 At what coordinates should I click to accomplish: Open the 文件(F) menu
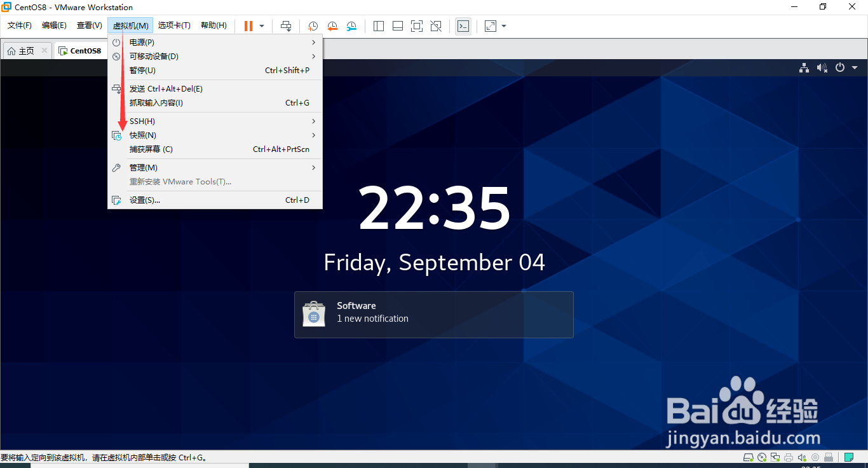click(x=20, y=25)
